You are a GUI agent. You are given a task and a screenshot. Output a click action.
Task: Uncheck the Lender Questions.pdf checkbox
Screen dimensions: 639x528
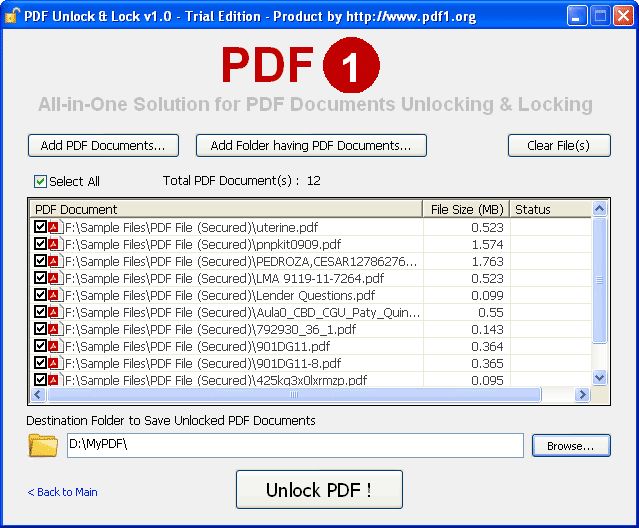pos(40,295)
